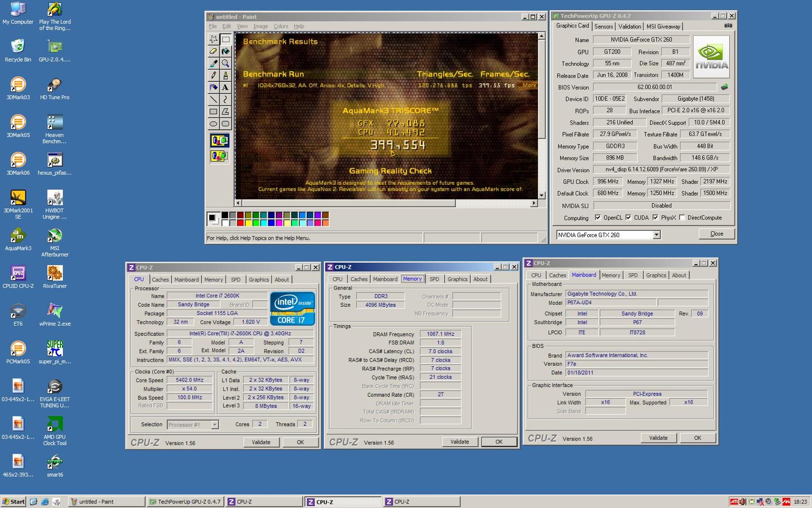Open the AquaMark3 desktop shortcut
The height and width of the screenshot is (508, 812).
[18, 239]
